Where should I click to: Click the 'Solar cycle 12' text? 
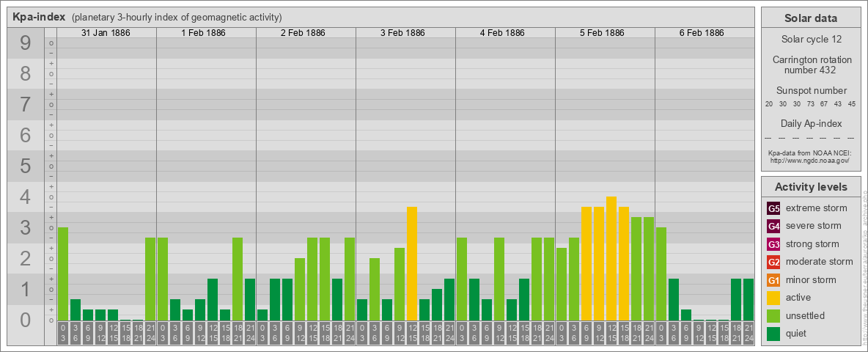[810, 40]
